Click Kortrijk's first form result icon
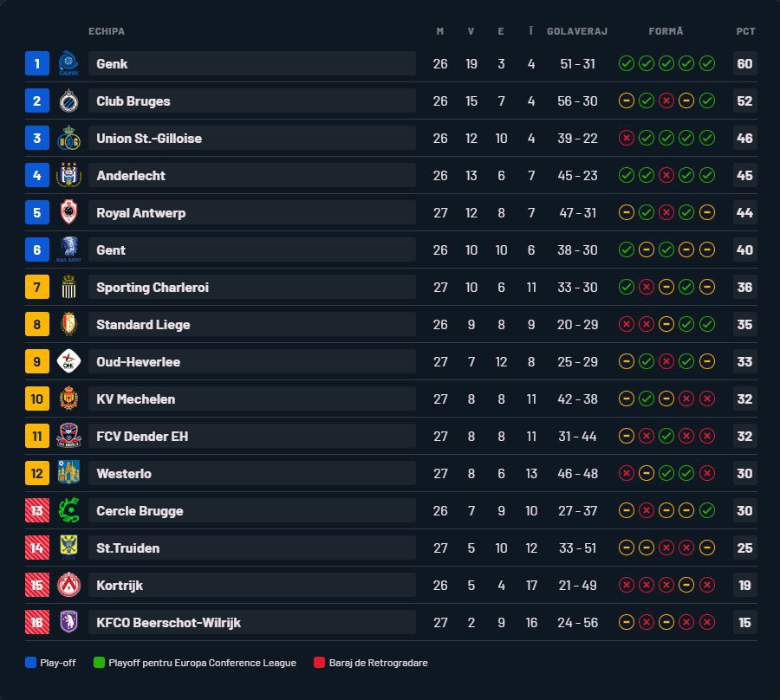The width and height of the screenshot is (780, 700). point(626,586)
